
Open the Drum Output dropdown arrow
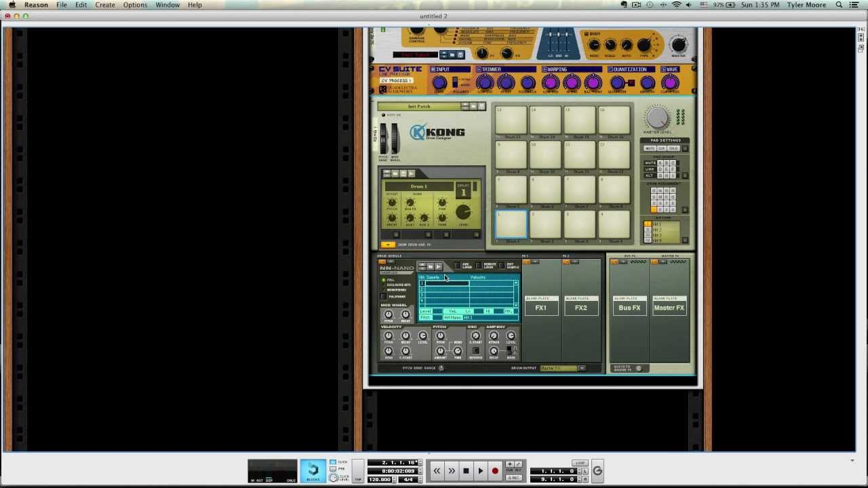point(582,368)
